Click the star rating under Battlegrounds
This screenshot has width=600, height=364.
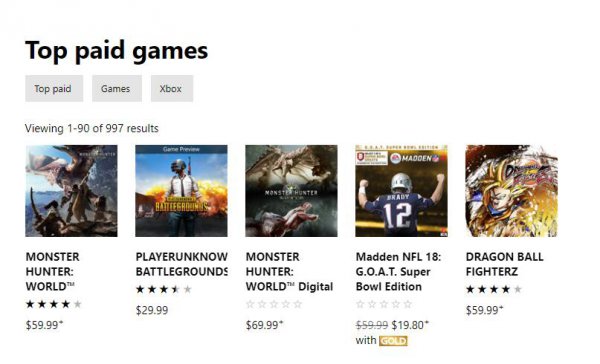(164, 289)
